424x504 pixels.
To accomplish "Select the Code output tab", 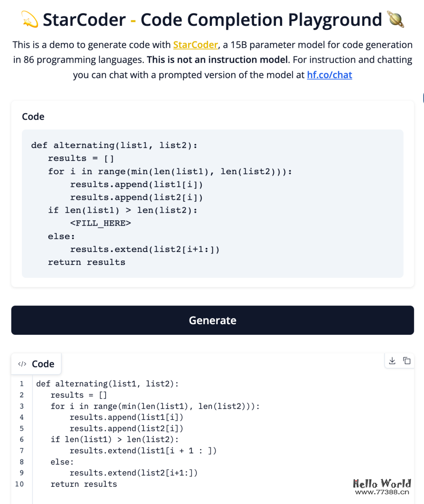I will (36, 364).
